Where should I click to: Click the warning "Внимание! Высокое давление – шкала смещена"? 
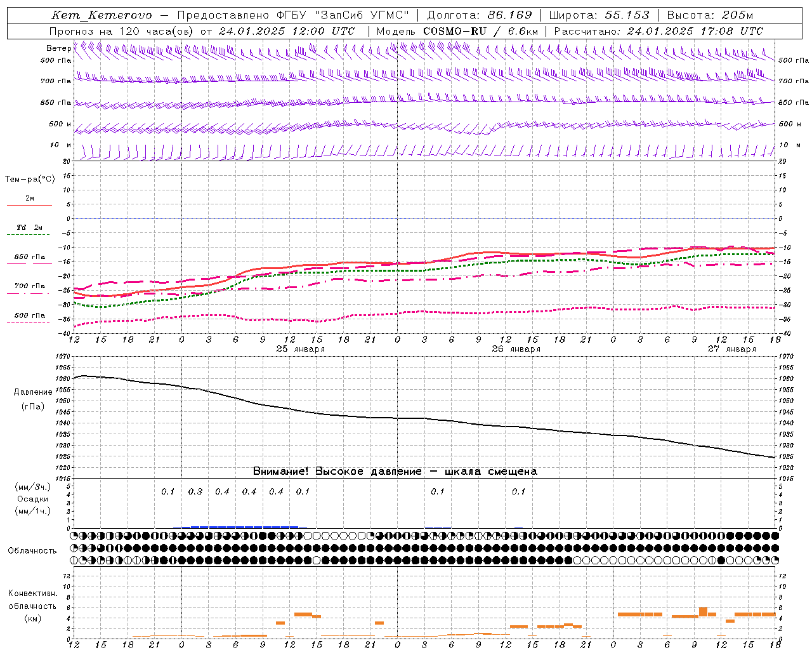pos(395,472)
